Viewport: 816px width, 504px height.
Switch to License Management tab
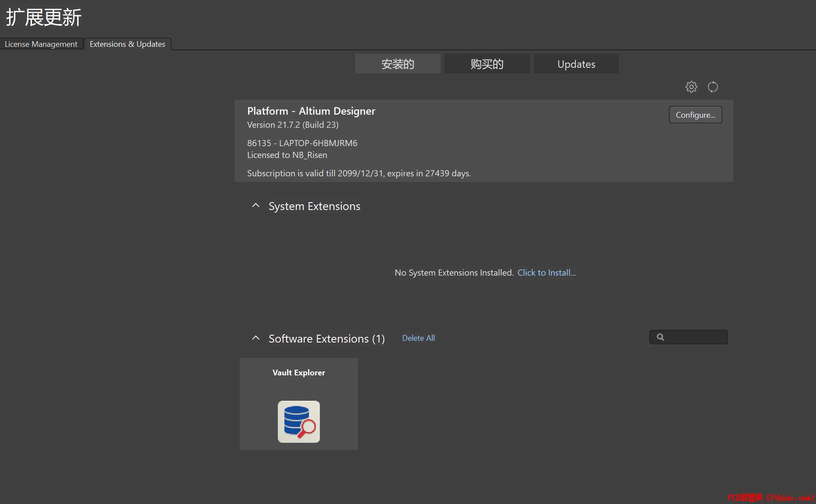pos(41,44)
